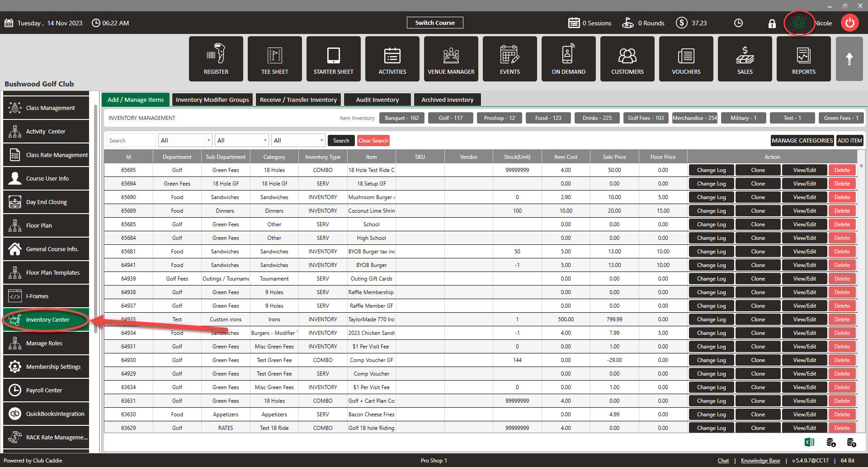Image resolution: width=868 pixels, height=467 pixels.
Task: Open the Reports module
Action: coord(803,59)
